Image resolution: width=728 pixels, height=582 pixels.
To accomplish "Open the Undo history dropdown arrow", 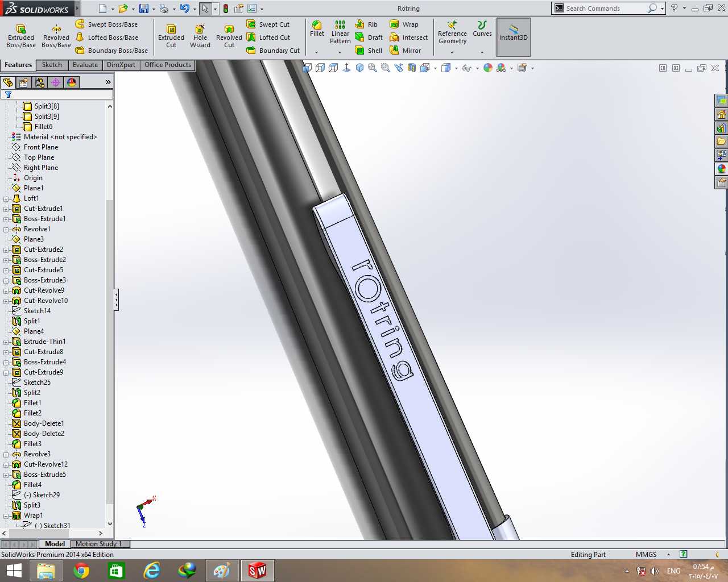I will point(195,9).
